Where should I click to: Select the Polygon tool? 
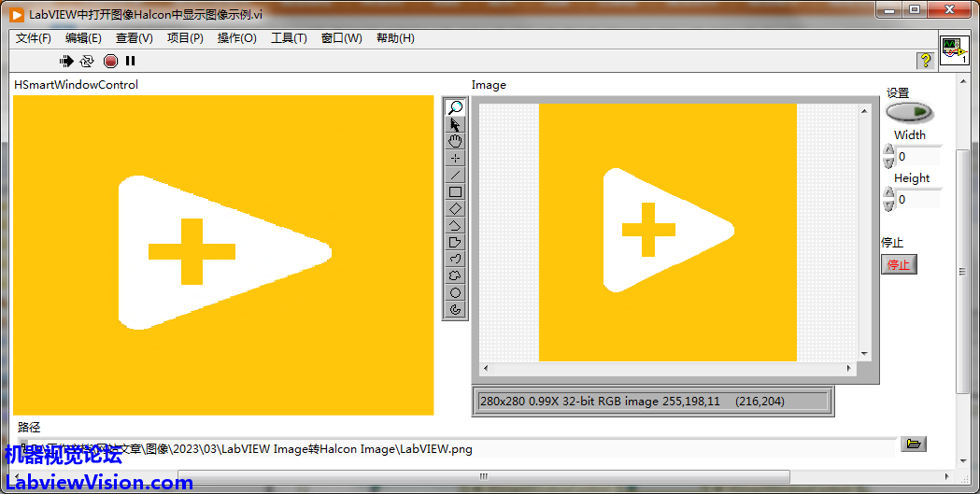(x=455, y=242)
